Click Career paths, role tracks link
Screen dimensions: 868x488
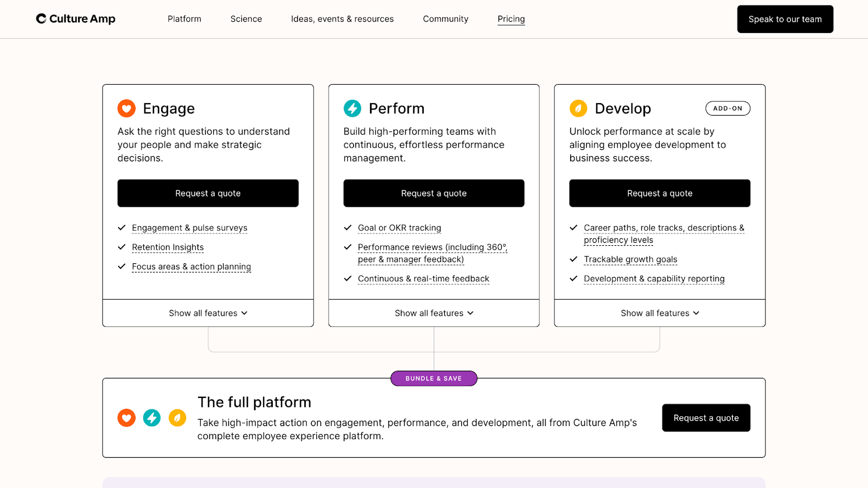point(664,234)
